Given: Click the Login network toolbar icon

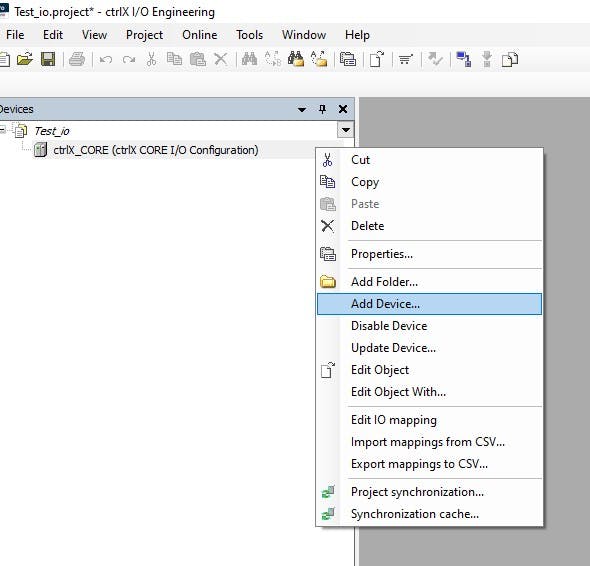Looking at the screenshot, I should tap(464, 59).
